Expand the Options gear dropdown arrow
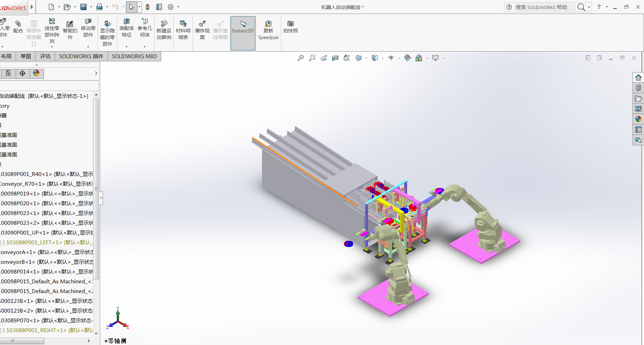The height and width of the screenshot is (345, 644). [179, 7]
